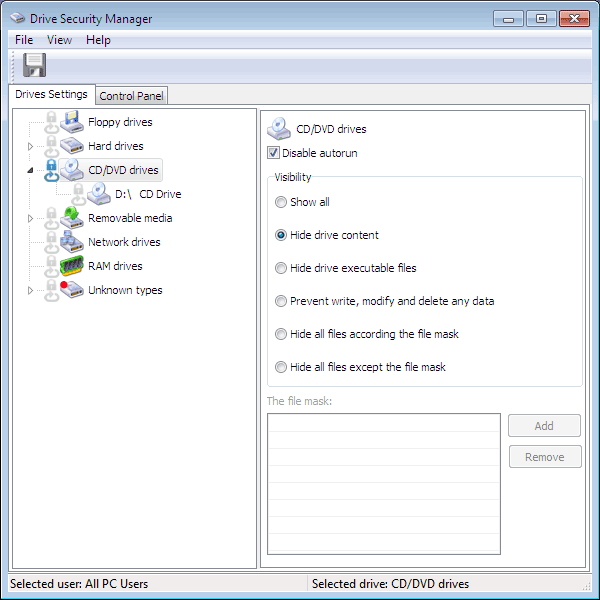Toggle the Disable autorun checkbox
This screenshot has height=600, width=600.
(x=273, y=153)
